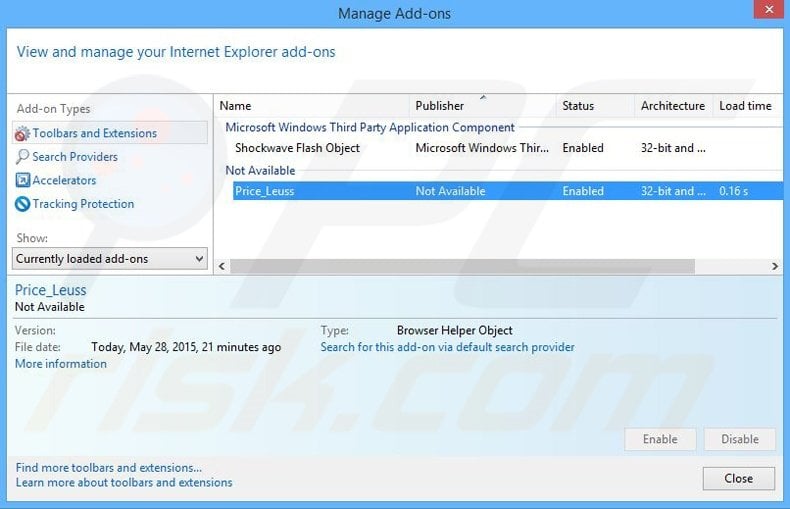Open Learn more about toolbars and extensions link

(x=124, y=483)
